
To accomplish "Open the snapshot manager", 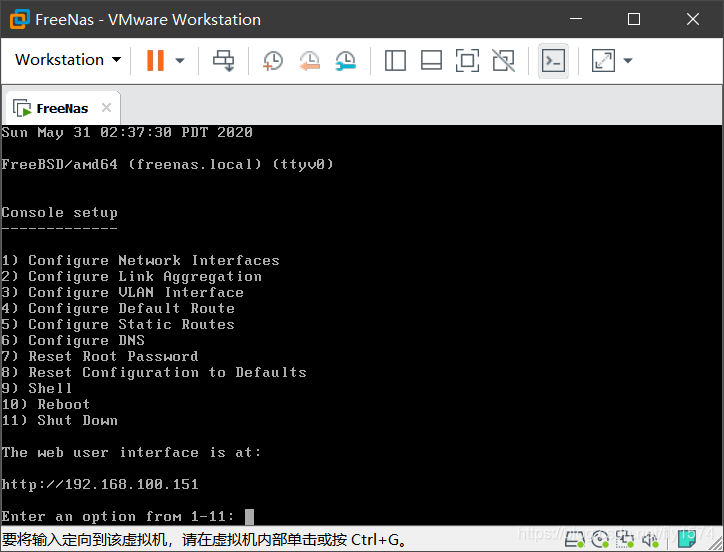I will click(345, 61).
